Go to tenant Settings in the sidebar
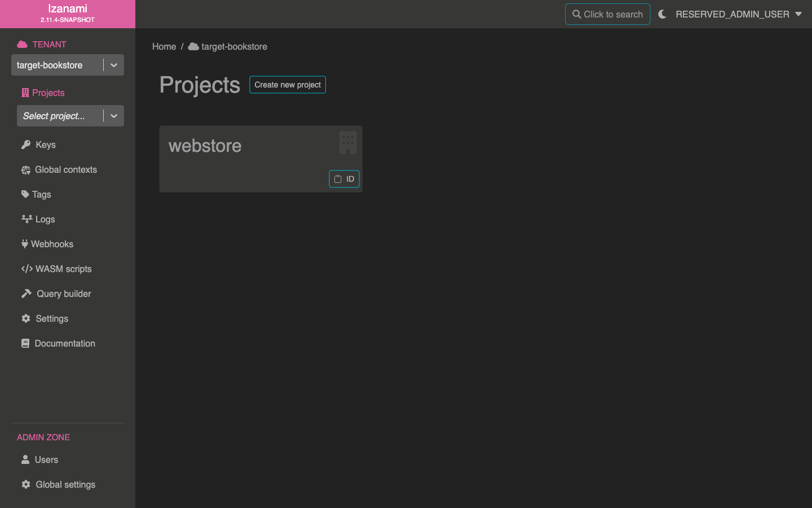The image size is (812, 508). click(x=51, y=318)
